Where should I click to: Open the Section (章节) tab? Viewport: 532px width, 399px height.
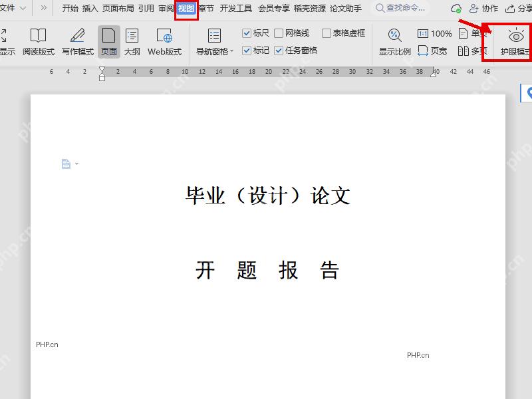[206, 8]
